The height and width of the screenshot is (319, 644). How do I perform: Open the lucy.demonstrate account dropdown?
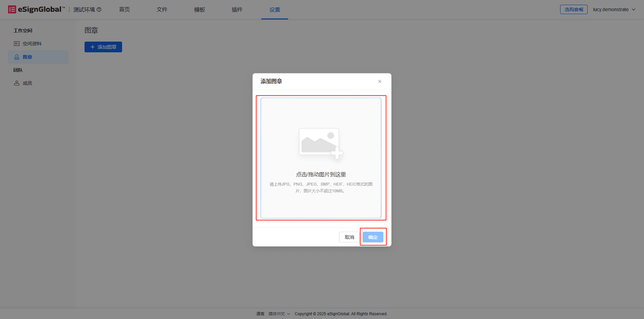(614, 10)
